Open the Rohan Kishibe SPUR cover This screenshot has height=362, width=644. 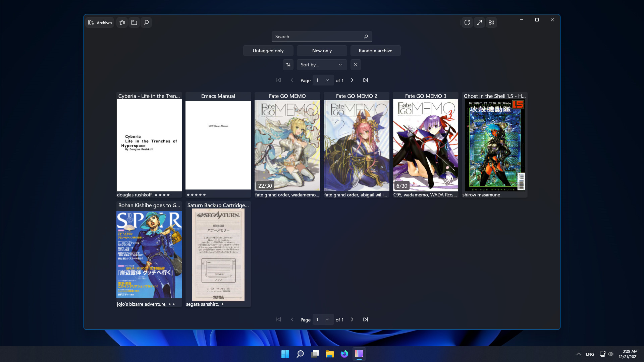click(149, 255)
